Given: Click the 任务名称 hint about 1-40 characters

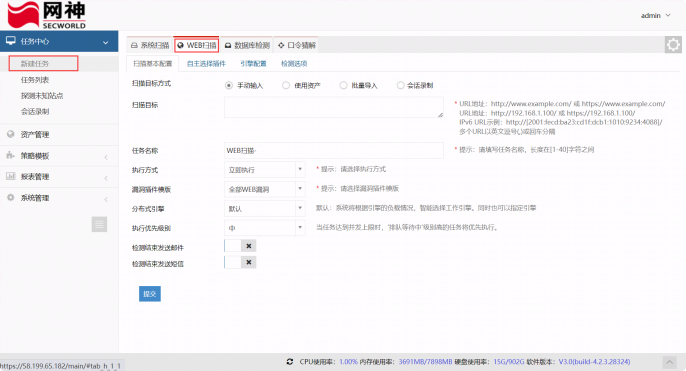Looking at the screenshot, I should (x=527, y=150).
